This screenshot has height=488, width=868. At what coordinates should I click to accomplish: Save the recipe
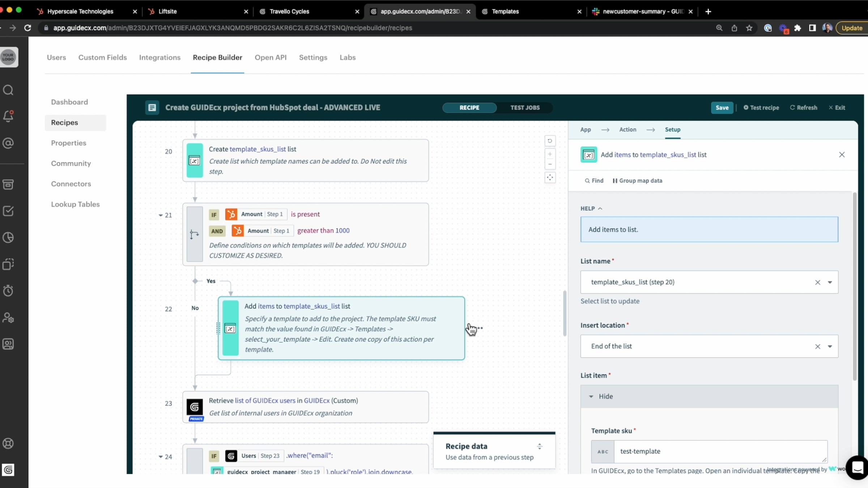tap(722, 107)
